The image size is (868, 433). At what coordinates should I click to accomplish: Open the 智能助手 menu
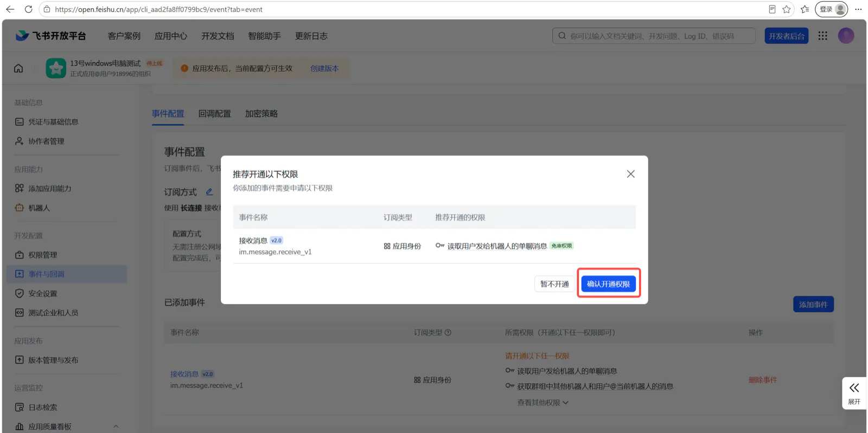pos(264,36)
